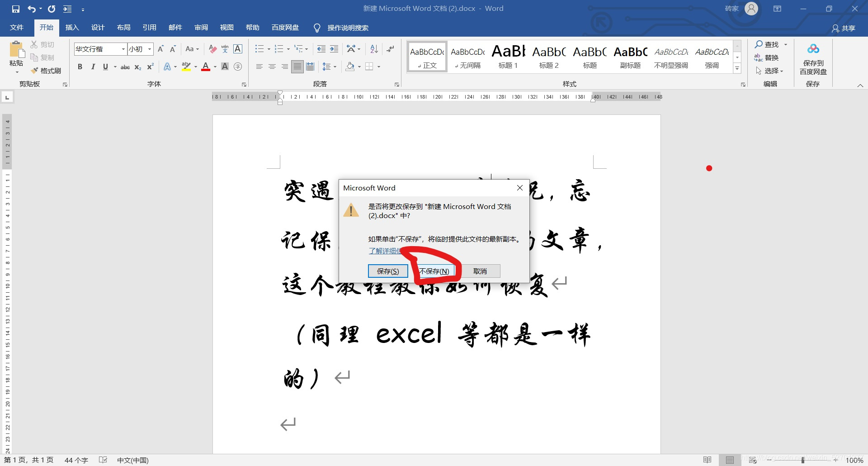Click Don't Save button in dialog
Screen dimensions: 868x466
pos(434,271)
